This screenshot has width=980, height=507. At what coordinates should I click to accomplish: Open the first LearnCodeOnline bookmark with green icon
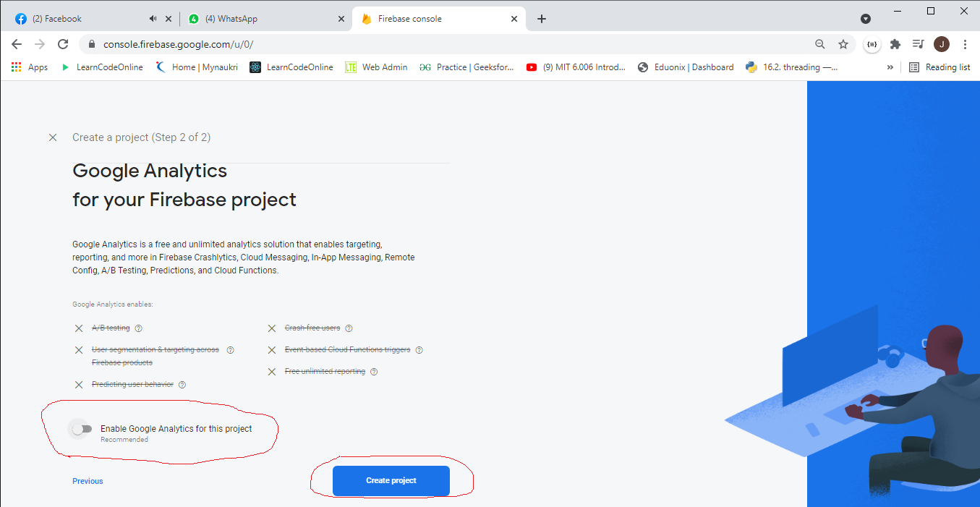pos(101,67)
